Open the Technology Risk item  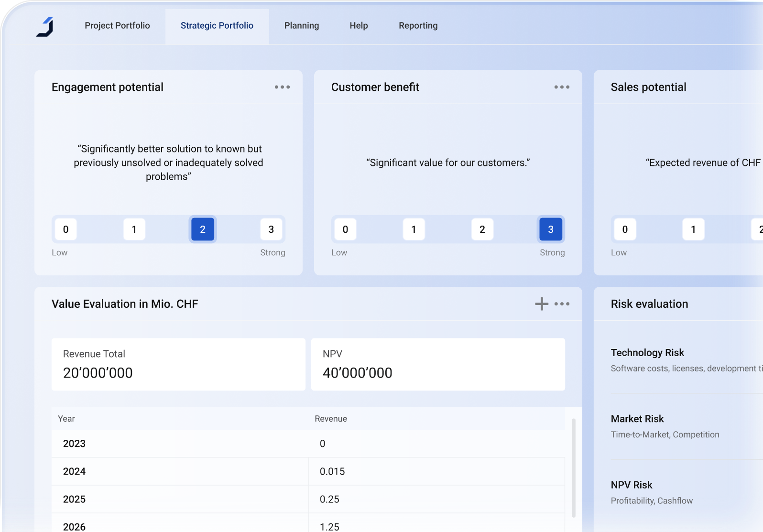[x=687, y=360]
